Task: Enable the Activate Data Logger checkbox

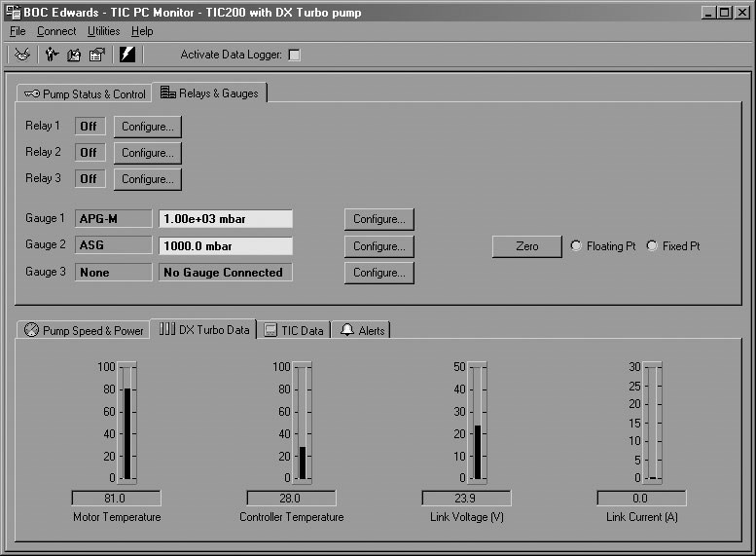Action: click(294, 56)
